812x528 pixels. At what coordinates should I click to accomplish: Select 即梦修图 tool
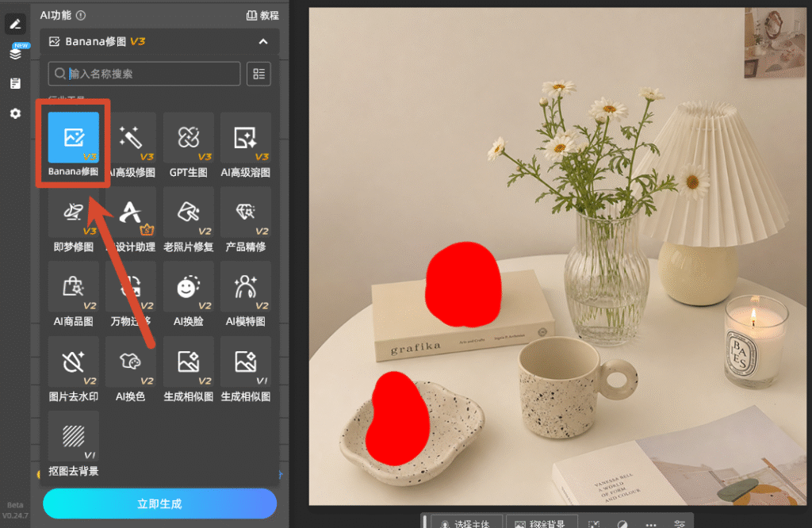coord(74,220)
